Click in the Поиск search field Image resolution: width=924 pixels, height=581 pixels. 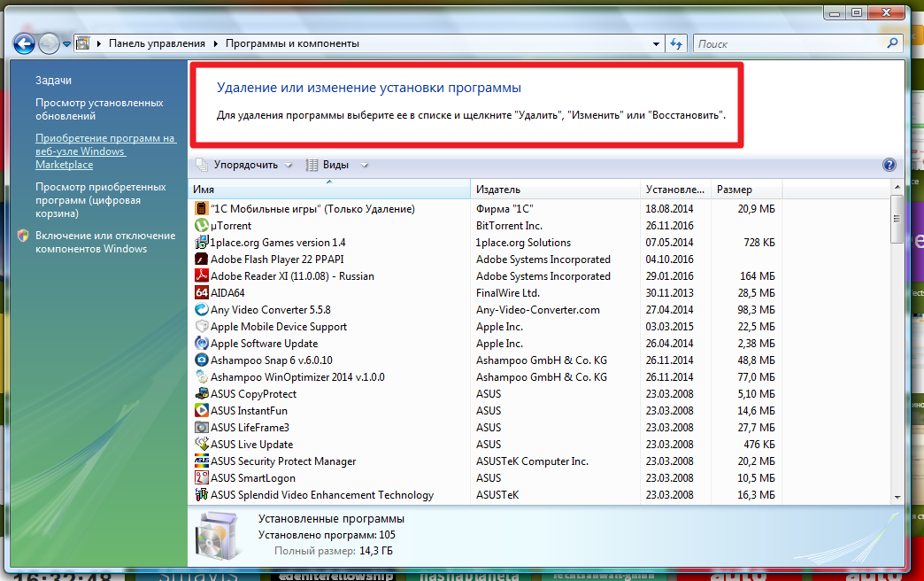click(x=789, y=43)
